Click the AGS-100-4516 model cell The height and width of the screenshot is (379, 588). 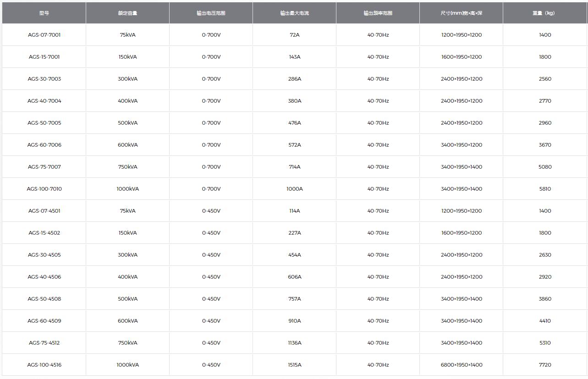[44, 365]
